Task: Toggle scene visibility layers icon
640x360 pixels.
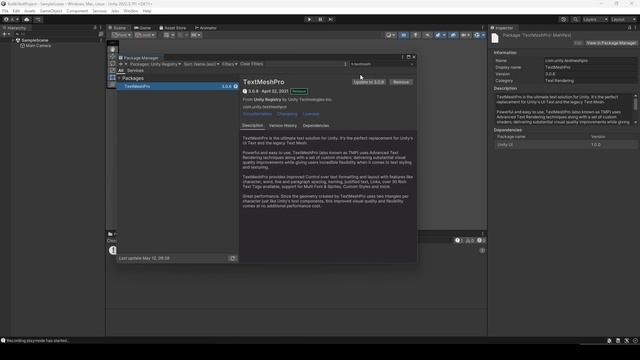Action: [x=453, y=35]
